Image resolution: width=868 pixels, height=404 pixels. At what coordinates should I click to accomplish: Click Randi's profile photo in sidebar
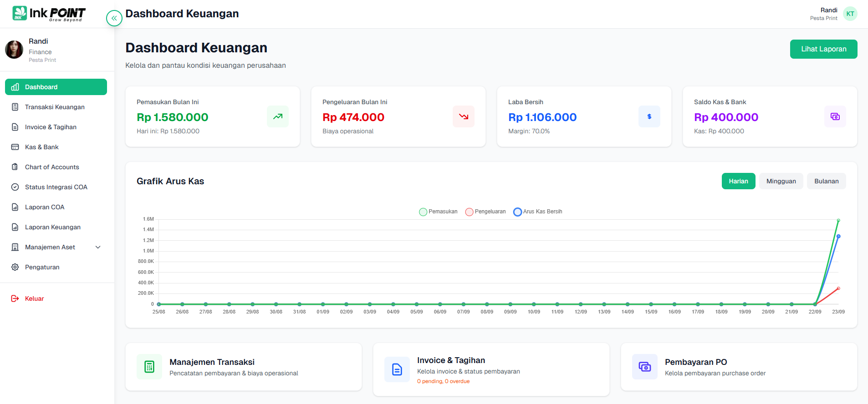14,50
